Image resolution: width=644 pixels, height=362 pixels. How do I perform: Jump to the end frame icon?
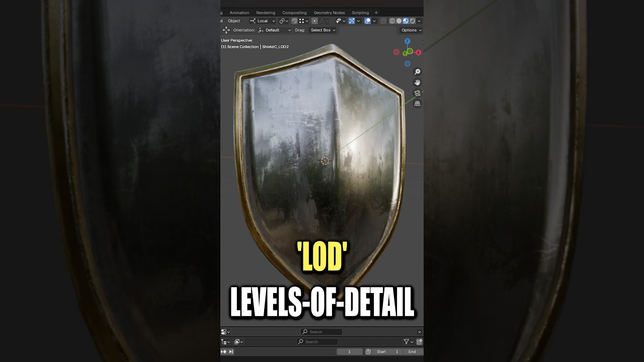[231, 352]
